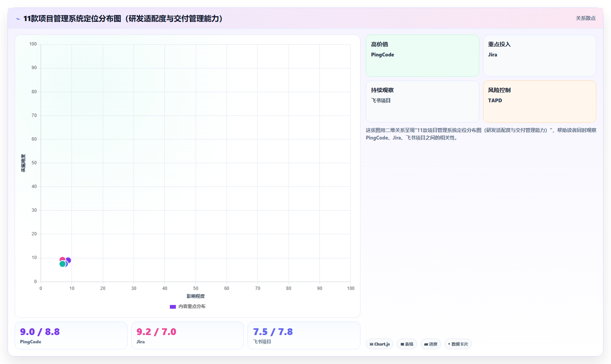Click the 影响程度 x-axis title
The image size is (611, 364).
tap(196, 296)
